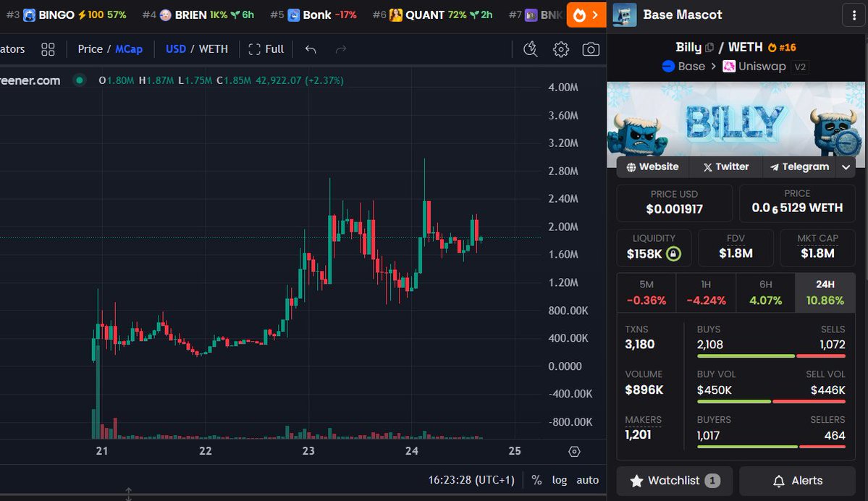Select WETH chart denomination
The width and height of the screenshot is (868, 501).
tap(213, 49)
